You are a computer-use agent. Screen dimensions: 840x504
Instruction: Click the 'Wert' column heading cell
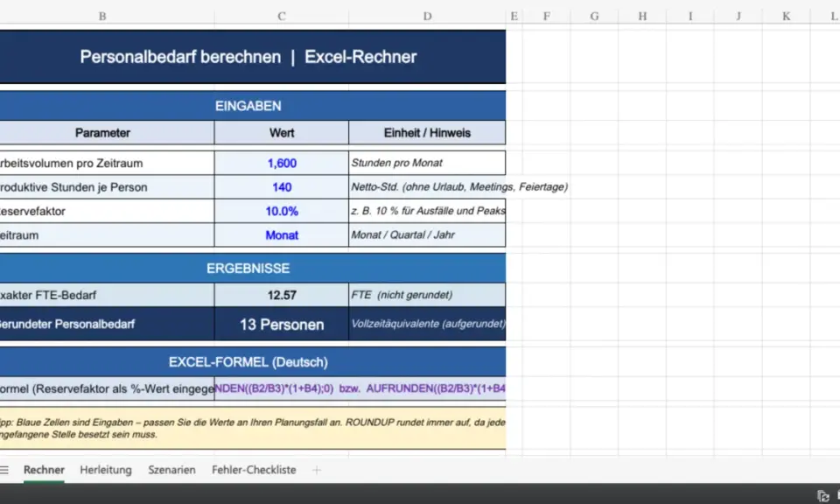tap(282, 133)
